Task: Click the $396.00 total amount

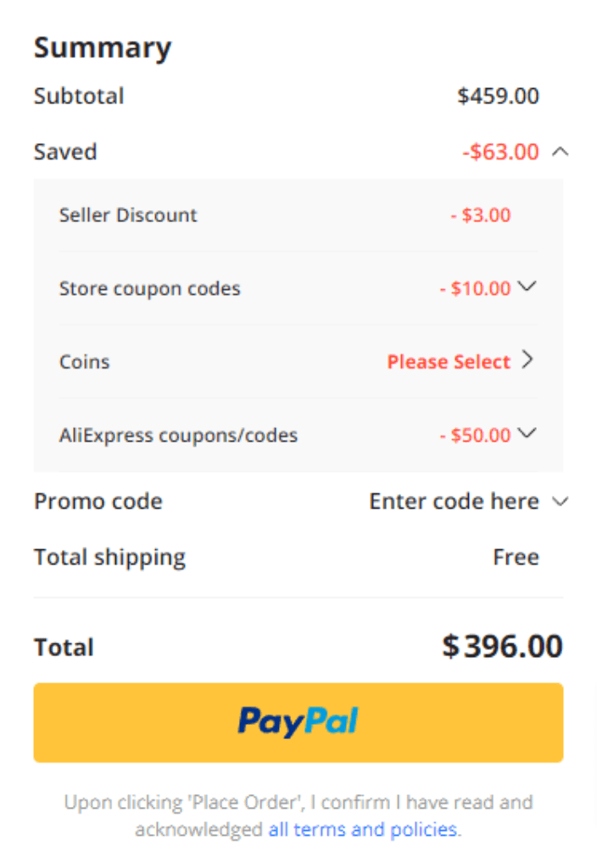Action: click(502, 646)
